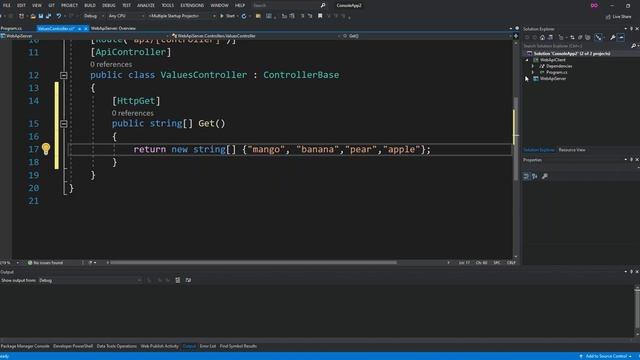Switch to the Resource View tab
The width and height of the screenshot is (640, 360).
coord(572,150)
